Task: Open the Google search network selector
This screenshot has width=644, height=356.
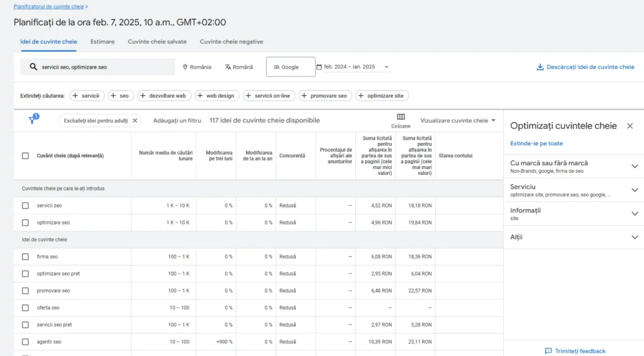Action: click(291, 67)
